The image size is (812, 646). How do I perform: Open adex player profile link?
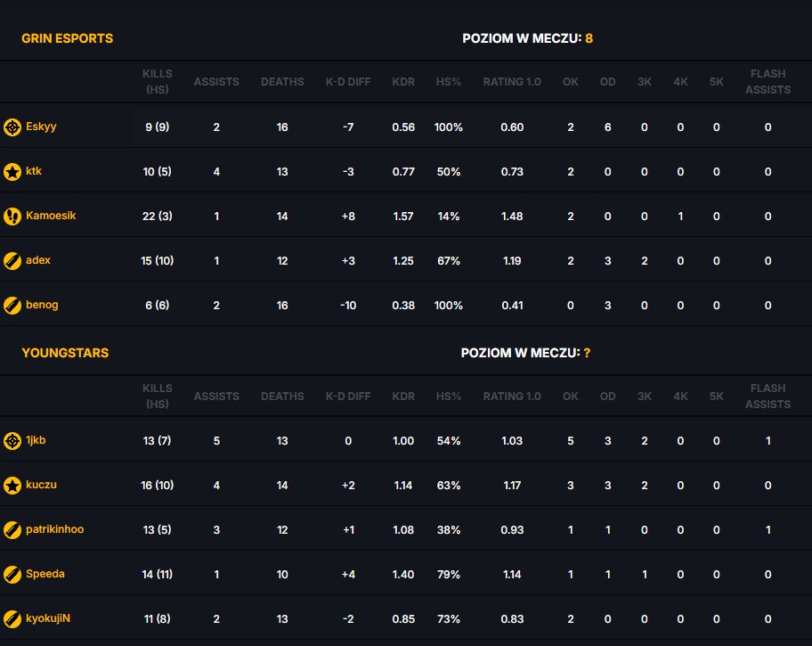point(38,260)
